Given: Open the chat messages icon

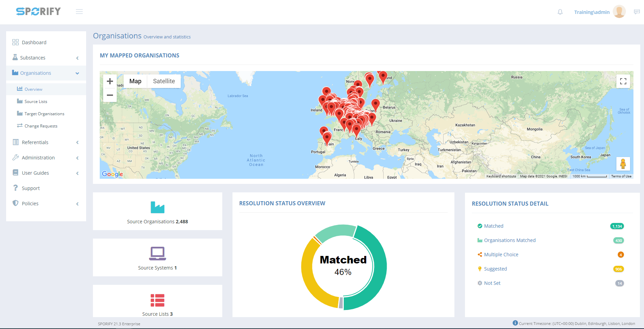Looking at the screenshot, I should (637, 12).
